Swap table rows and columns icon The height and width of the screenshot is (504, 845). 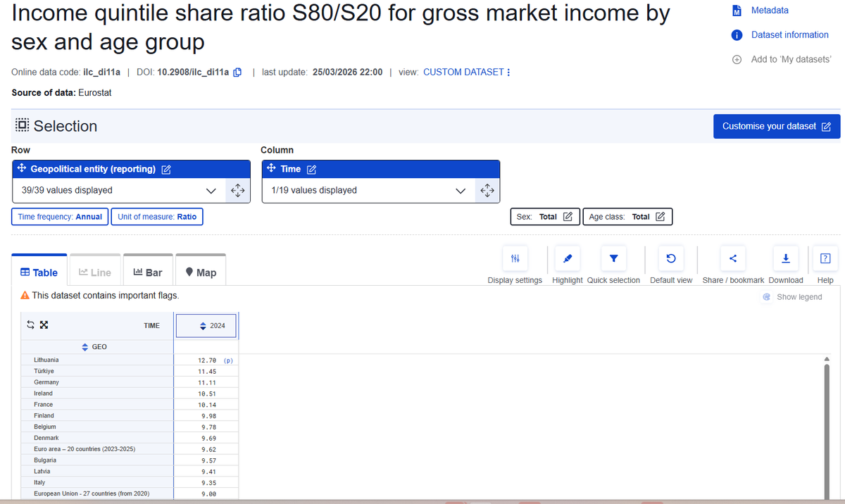pos(30,325)
